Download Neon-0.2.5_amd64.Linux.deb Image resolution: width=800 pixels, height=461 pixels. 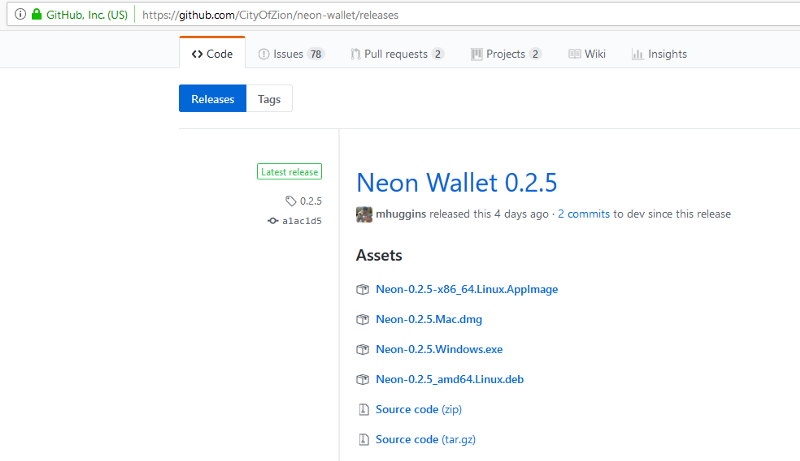[450, 379]
